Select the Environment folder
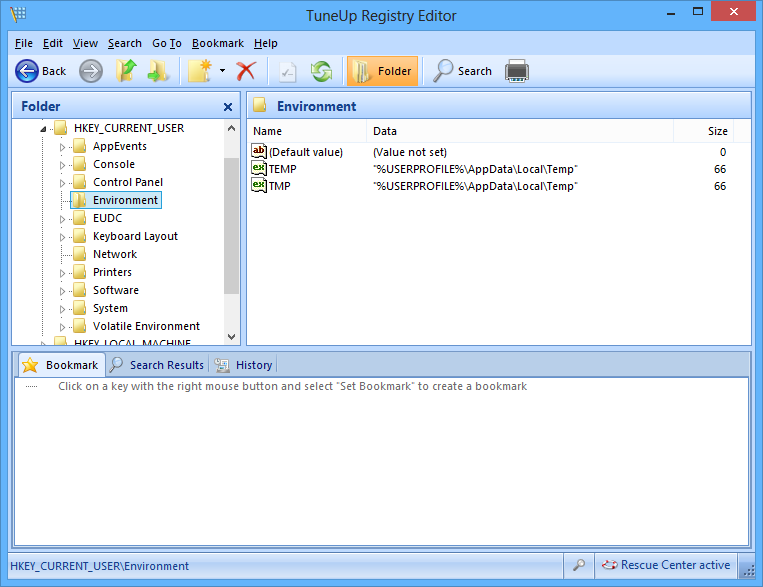763x587 pixels. [x=125, y=200]
